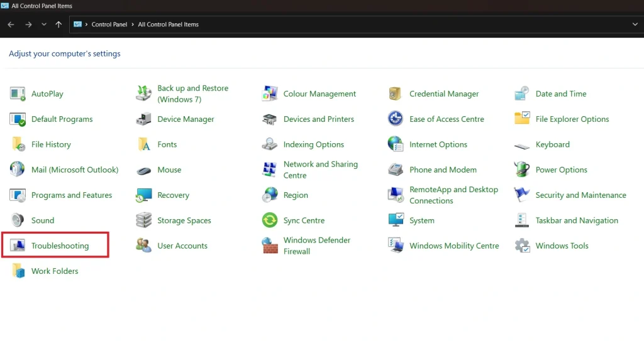Screen dimensions: 644x341
Task: Click the address bar Control Panel icon
Action: click(x=77, y=24)
